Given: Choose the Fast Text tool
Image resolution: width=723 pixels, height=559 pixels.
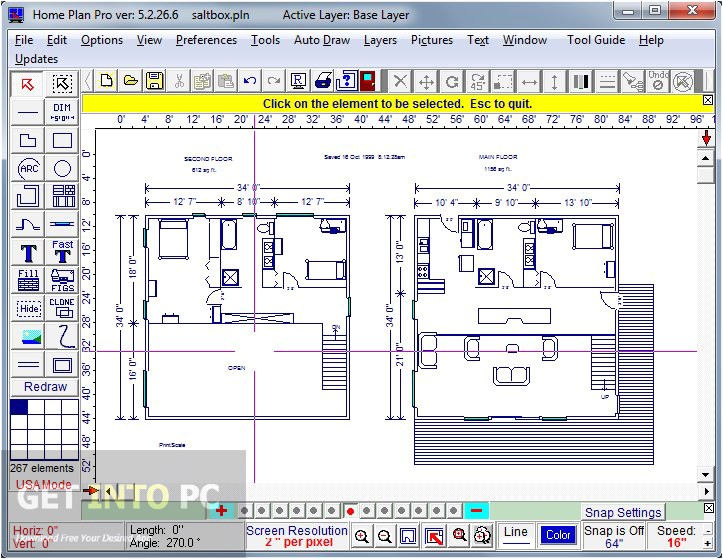Looking at the screenshot, I should (x=62, y=251).
